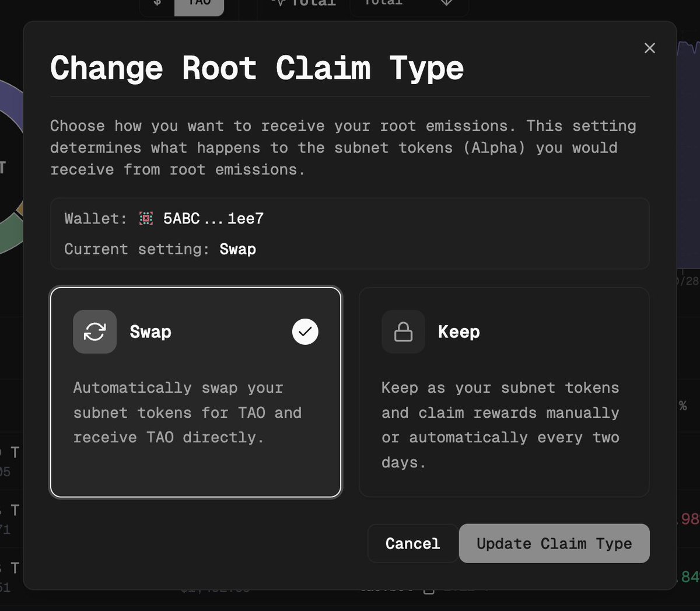Click the Keep padlock icon
Screen dimensions: 700x611
(x=403, y=331)
